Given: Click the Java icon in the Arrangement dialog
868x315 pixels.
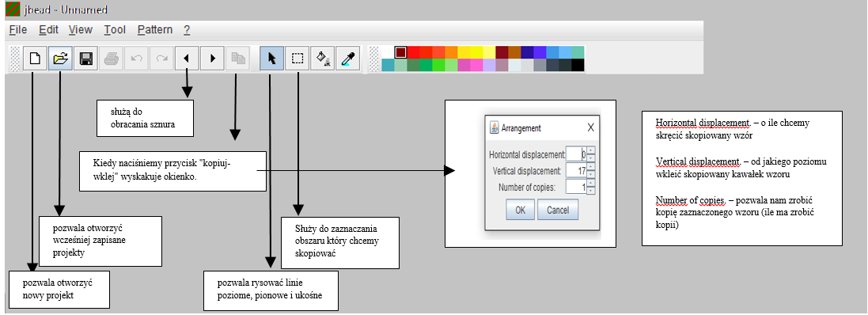Looking at the screenshot, I should click(x=495, y=127).
